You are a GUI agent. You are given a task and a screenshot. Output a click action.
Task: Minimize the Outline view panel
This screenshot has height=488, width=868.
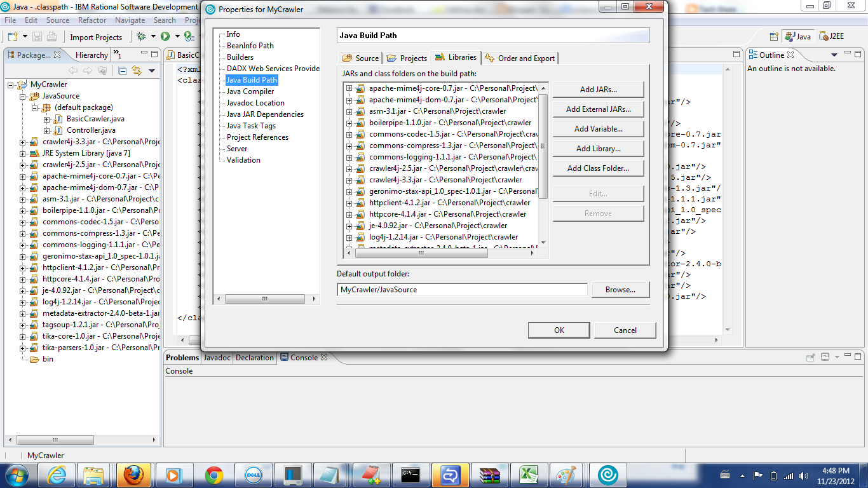click(846, 55)
